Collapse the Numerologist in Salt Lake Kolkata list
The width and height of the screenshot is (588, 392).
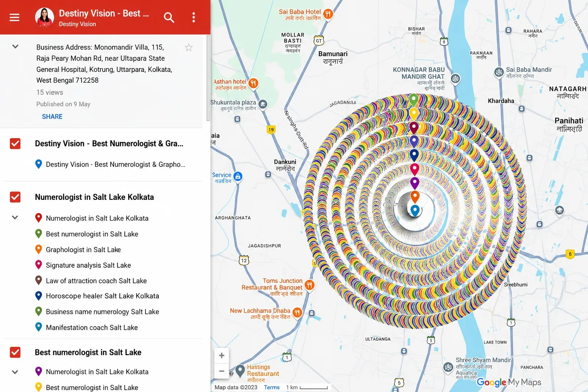pyautogui.click(x=15, y=217)
